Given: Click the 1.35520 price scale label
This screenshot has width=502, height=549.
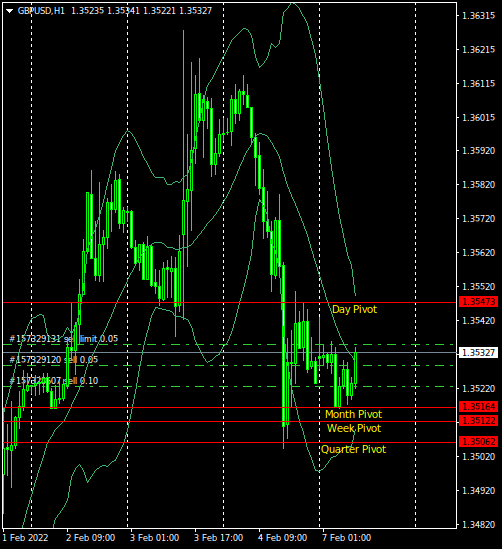Looking at the screenshot, I should pyautogui.click(x=479, y=287).
